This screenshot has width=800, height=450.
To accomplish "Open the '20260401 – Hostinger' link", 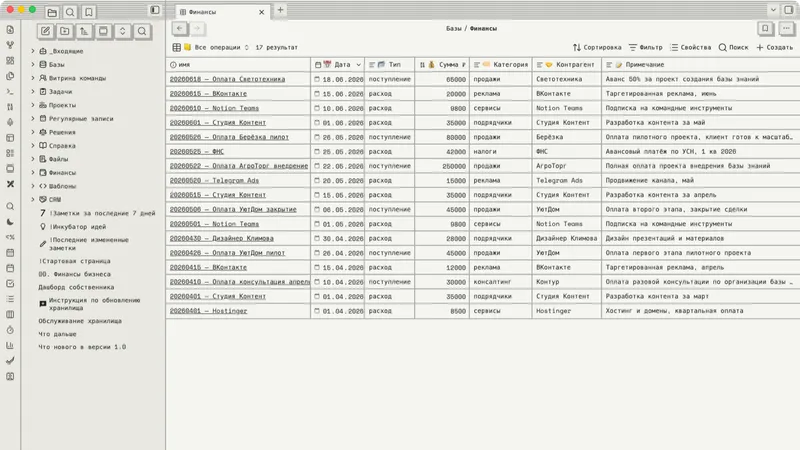I will (x=208, y=311).
